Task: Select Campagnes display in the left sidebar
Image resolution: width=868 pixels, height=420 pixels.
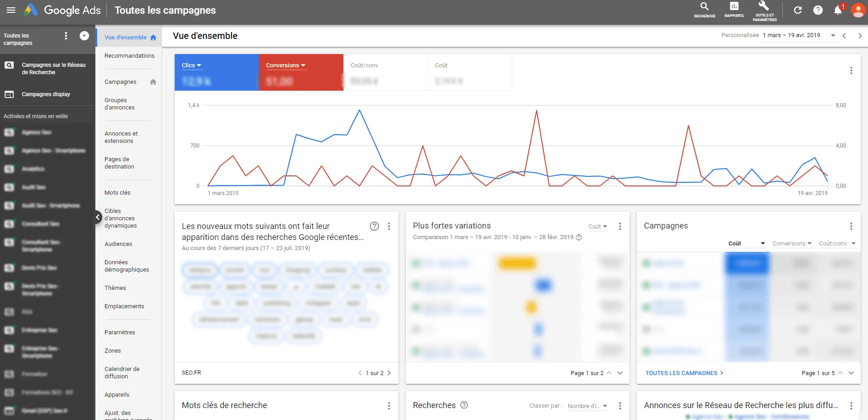Action: (x=46, y=94)
